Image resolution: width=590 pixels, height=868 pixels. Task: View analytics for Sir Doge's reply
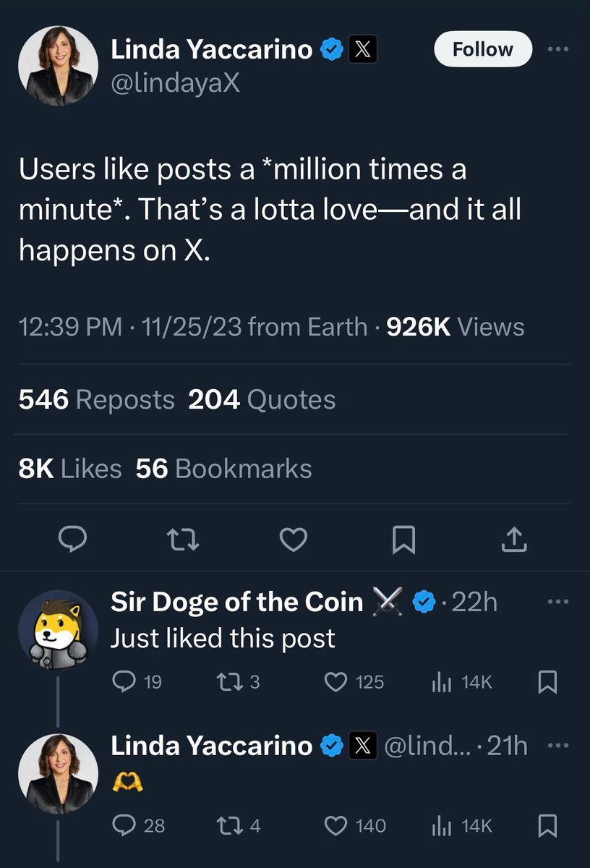pos(442,681)
